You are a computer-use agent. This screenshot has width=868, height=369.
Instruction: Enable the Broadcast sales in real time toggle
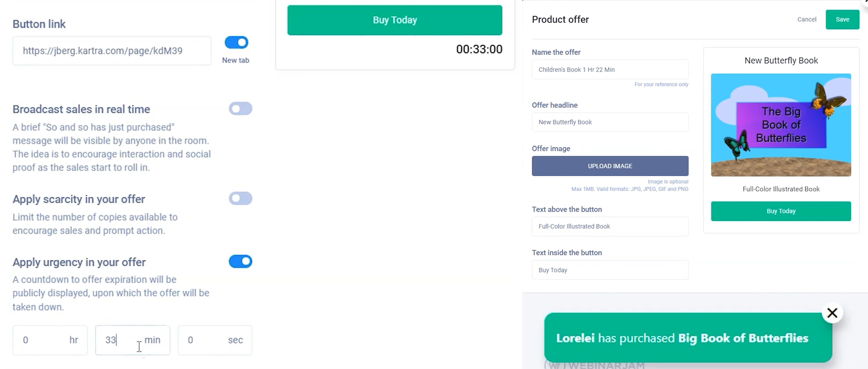pos(240,108)
